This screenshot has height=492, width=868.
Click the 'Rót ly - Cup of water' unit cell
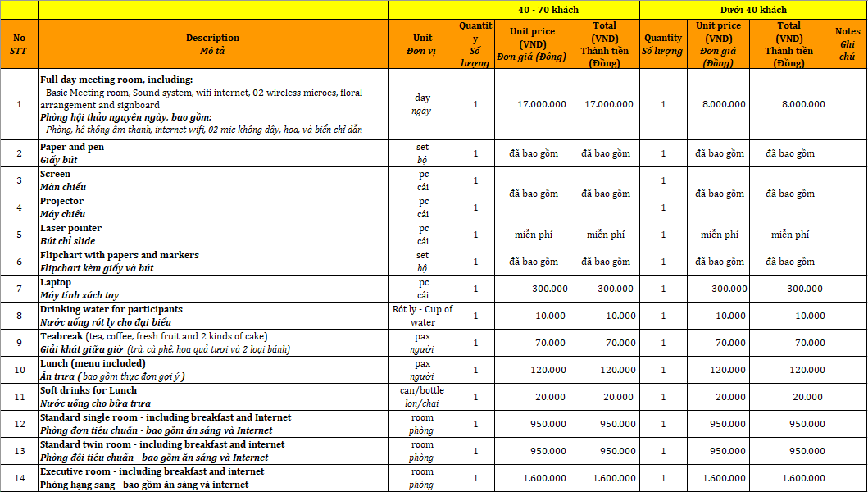422,316
